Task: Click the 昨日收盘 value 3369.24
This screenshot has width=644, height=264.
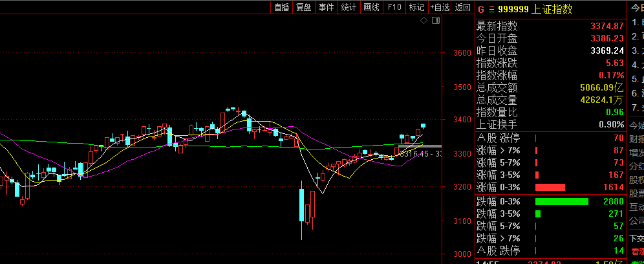Action: (607, 51)
